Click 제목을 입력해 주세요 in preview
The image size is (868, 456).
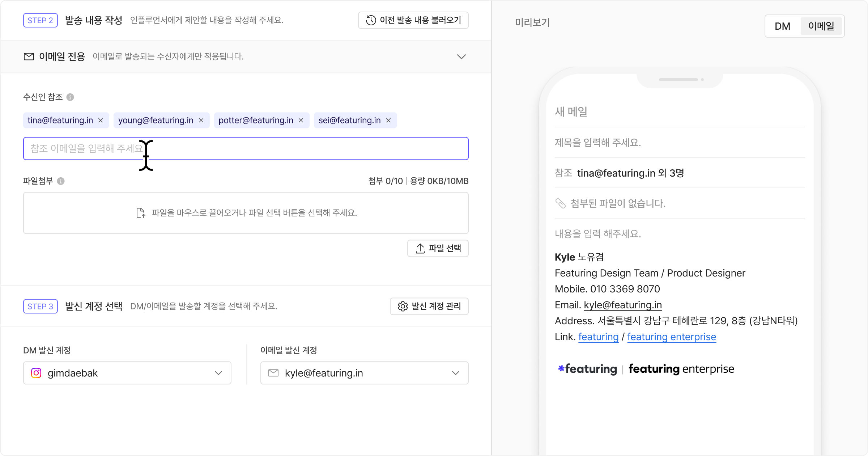pos(598,143)
